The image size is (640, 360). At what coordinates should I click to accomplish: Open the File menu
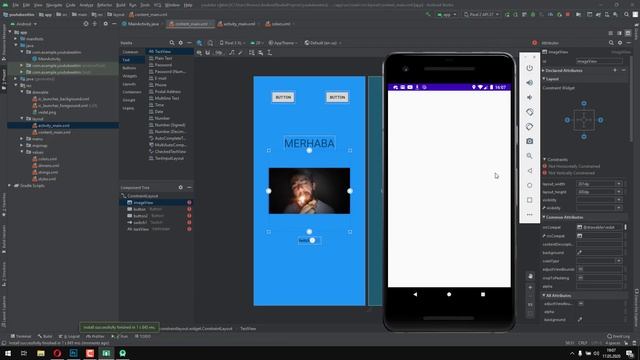point(16,5)
